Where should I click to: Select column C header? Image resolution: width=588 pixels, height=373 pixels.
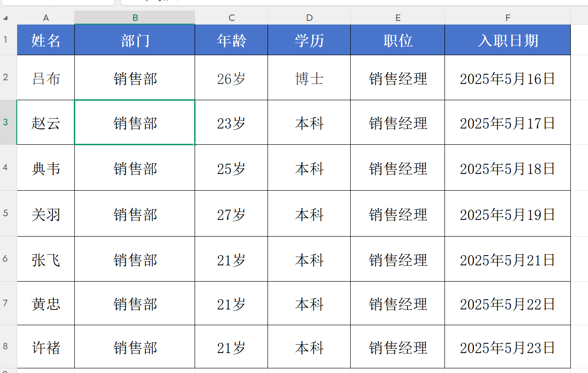click(x=231, y=18)
